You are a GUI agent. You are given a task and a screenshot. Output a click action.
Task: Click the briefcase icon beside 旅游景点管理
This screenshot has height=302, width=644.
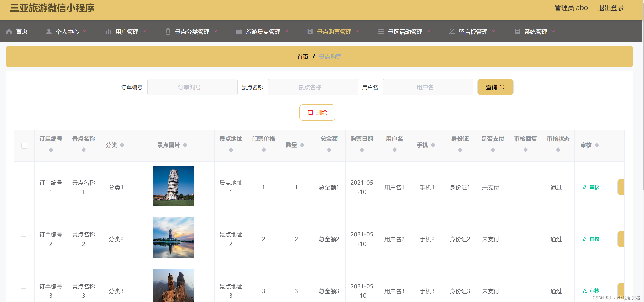[x=239, y=32]
